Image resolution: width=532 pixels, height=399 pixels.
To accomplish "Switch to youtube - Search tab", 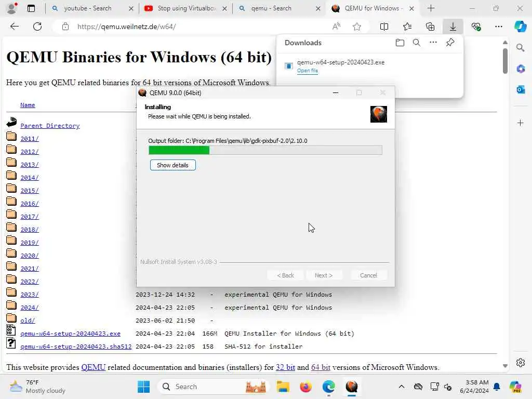I will 87,8.
